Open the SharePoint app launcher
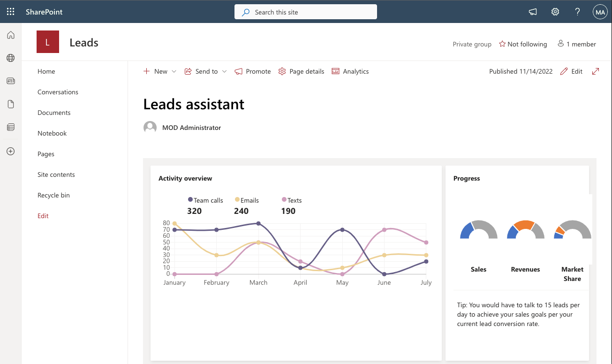This screenshot has width=612, height=364. click(10, 11)
